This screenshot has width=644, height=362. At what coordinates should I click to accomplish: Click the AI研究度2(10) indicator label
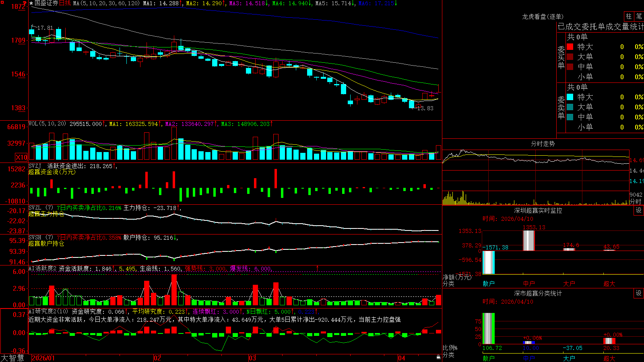coord(48,311)
